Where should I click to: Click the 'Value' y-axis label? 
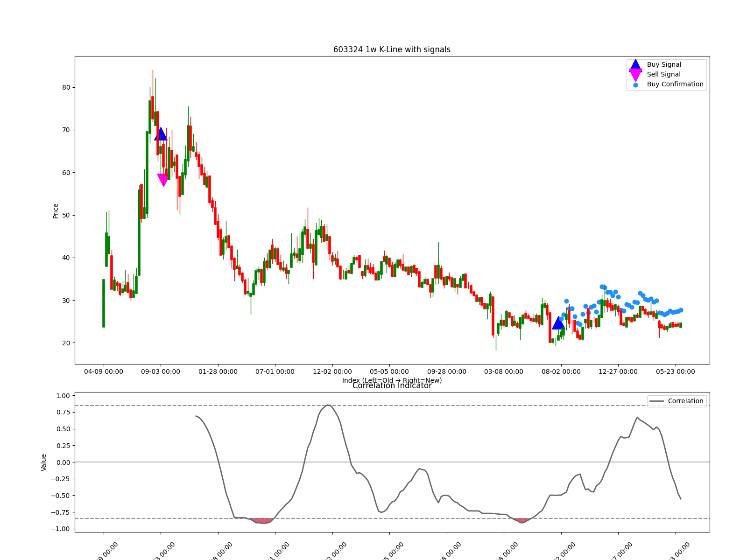(x=44, y=462)
